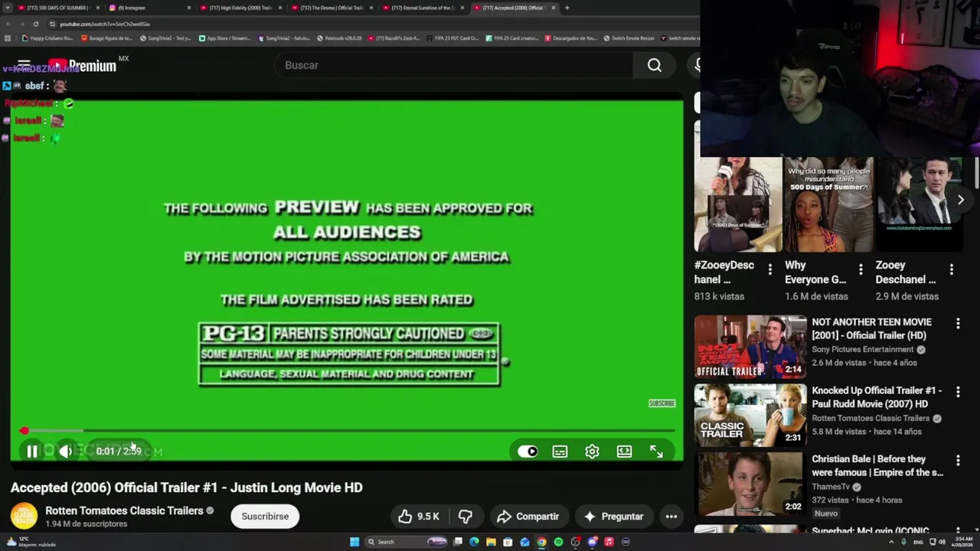Open options for #ZooeyDeschanel short
The image size is (980, 551).
click(x=769, y=269)
